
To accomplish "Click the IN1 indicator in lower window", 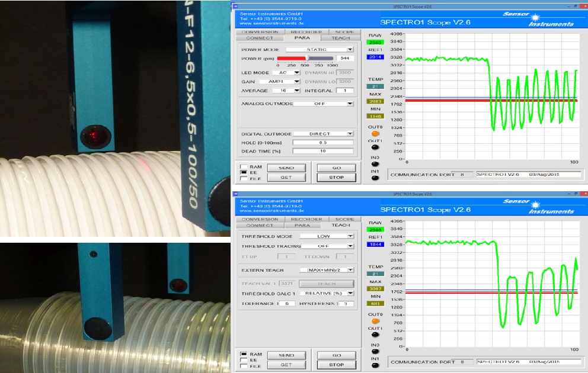I will tap(375, 365).
